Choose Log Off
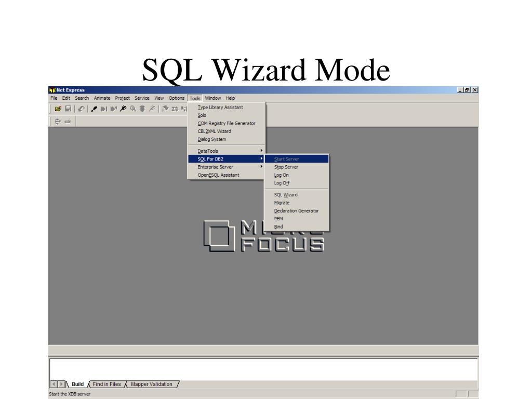532x399 pixels. pyautogui.click(x=297, y=183)
